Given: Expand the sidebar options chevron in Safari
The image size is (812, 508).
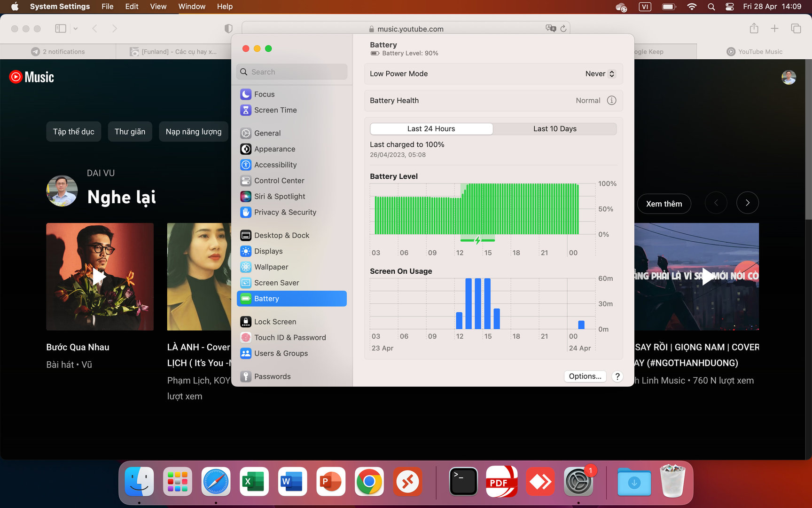Looking at the screenshot, I should pos(76,29).
